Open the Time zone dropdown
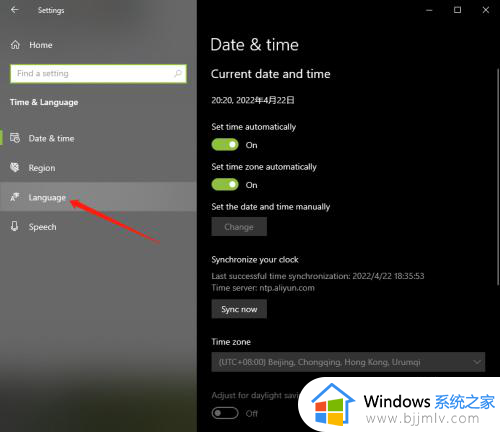 pyautogui.click(x=348, y=362)
